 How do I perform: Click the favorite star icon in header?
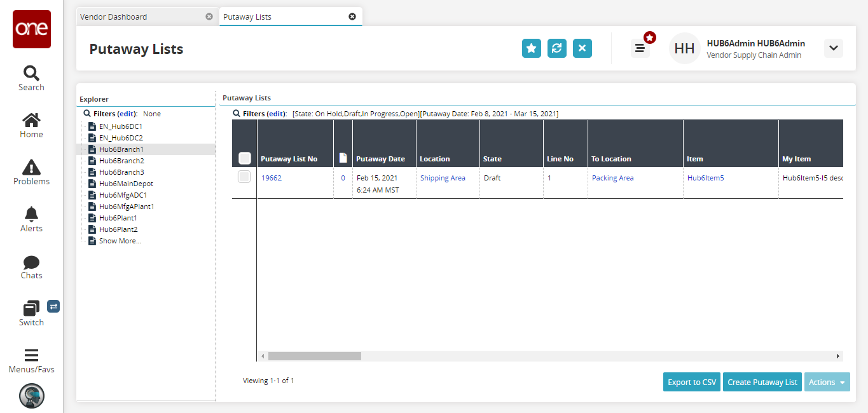(x=532, y=48)
